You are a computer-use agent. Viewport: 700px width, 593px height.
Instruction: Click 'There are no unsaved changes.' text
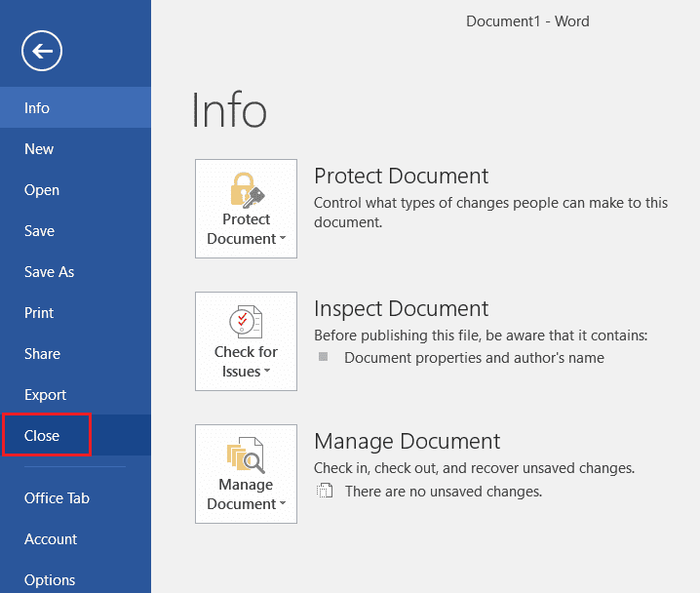coord(444,492)
